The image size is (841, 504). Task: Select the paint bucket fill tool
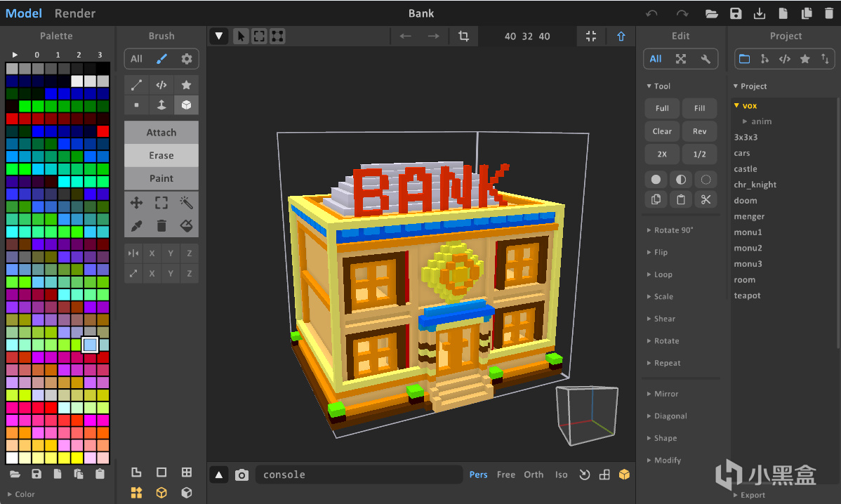[186, 226]
